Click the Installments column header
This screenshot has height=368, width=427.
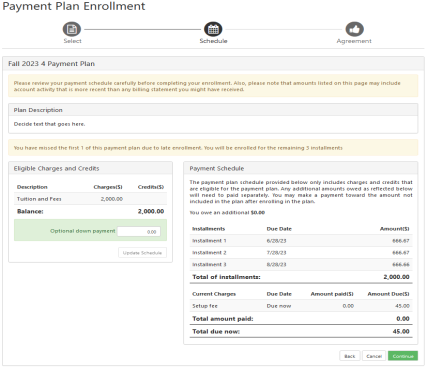[209, 229]
